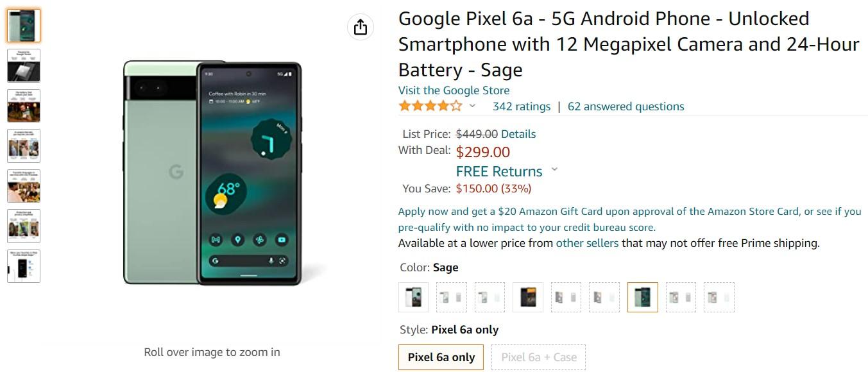Open the second thumbnail in the image strip

click(24, 65)
